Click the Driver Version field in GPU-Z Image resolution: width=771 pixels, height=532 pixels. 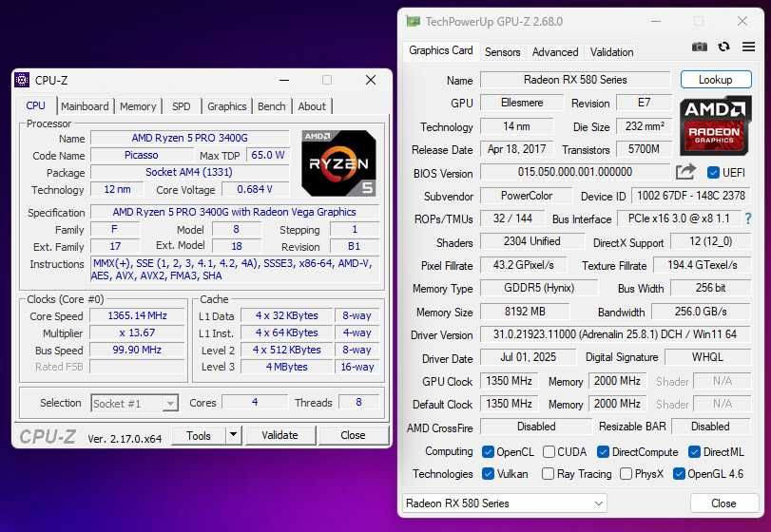click(615, 334)
